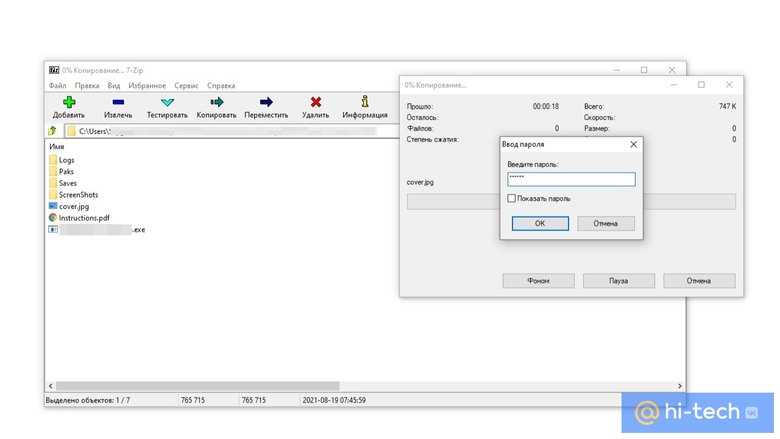Viewport: 780px width, 439px height.
Task: Click the Saves folder name
Action: (68, 183)
